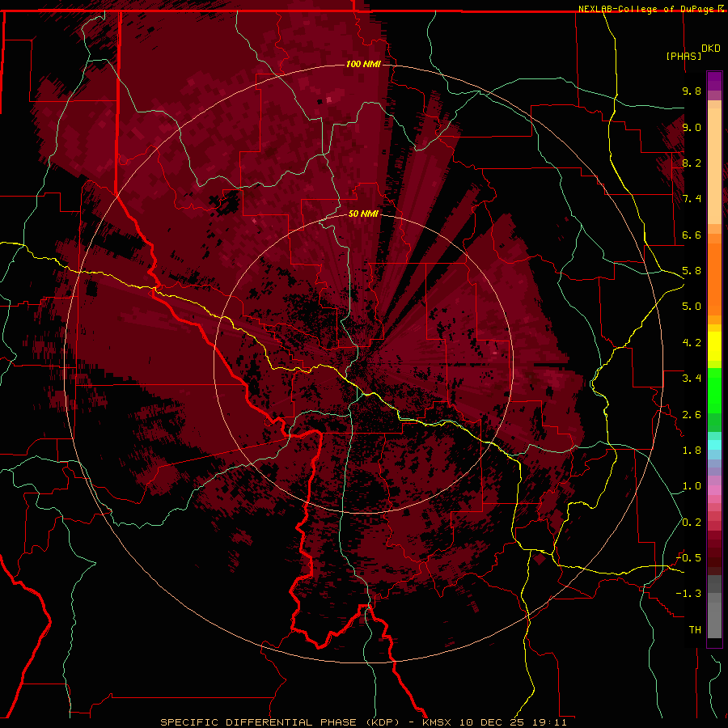This screenshot has width=728, height=728.
Task: Pick the yellow band on the color bar
Action: coord(714,346)
